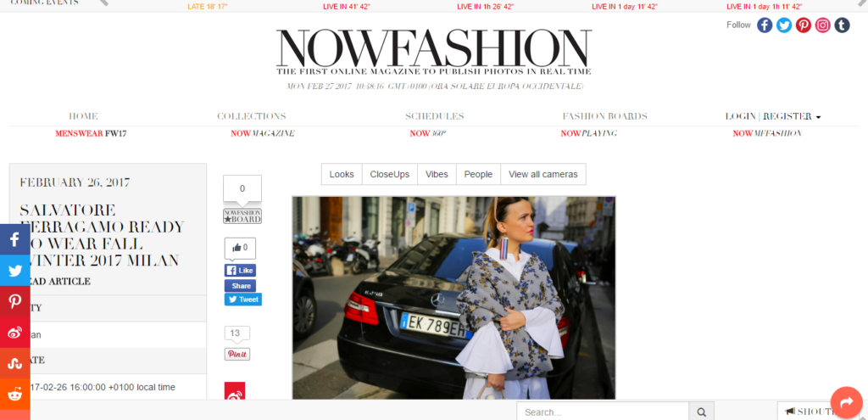Select the View all cameras tab
The image size is (868, 420).
(543, 174)
